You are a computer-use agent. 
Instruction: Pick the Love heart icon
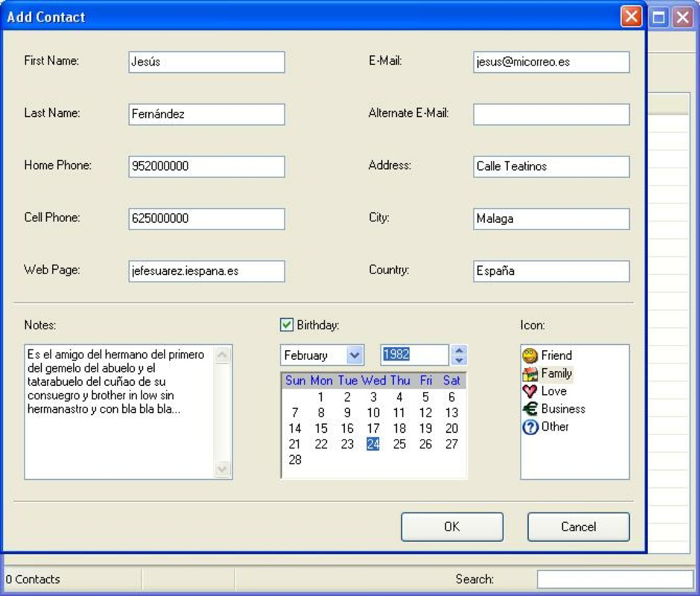click(x=530, y=391)
